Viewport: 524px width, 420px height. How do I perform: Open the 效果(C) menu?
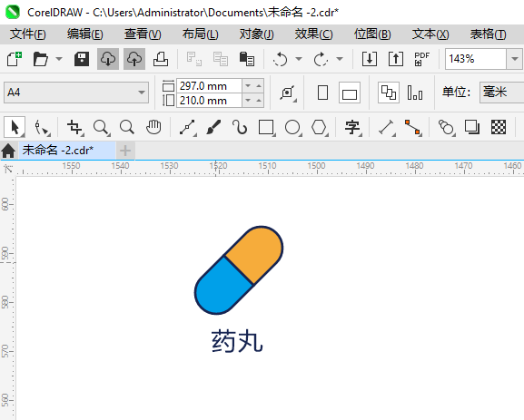(x=313, y=34)
